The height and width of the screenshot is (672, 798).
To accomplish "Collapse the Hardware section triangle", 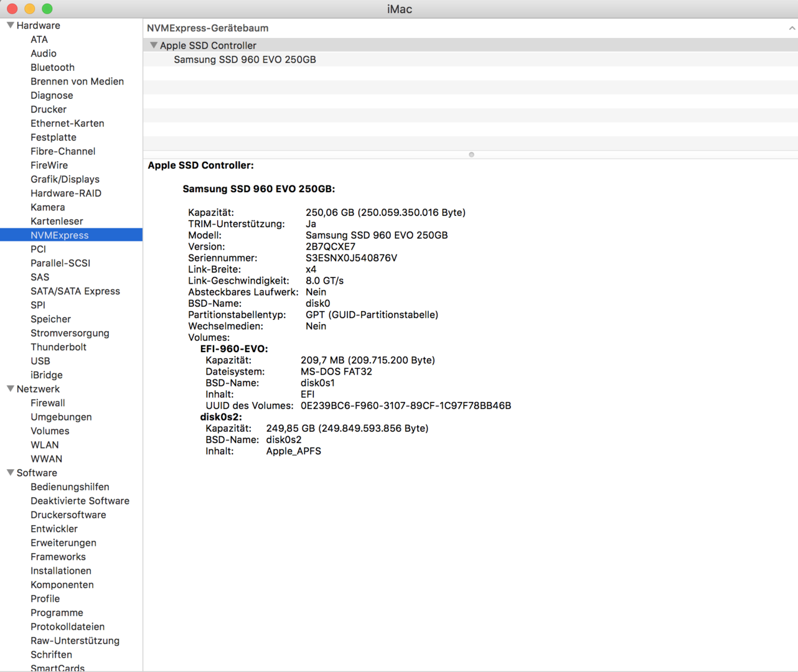I will (11, 26).
